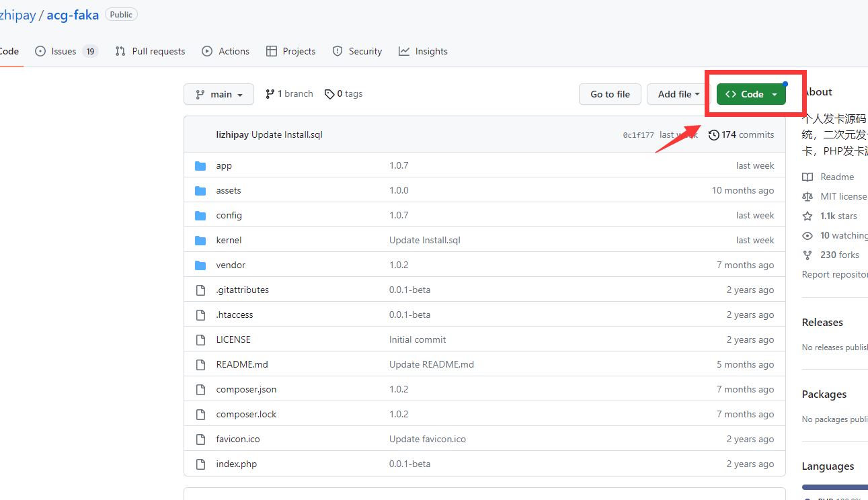Expand the Add file dropdown
868x500 pixels.
[x=678, y=95]
